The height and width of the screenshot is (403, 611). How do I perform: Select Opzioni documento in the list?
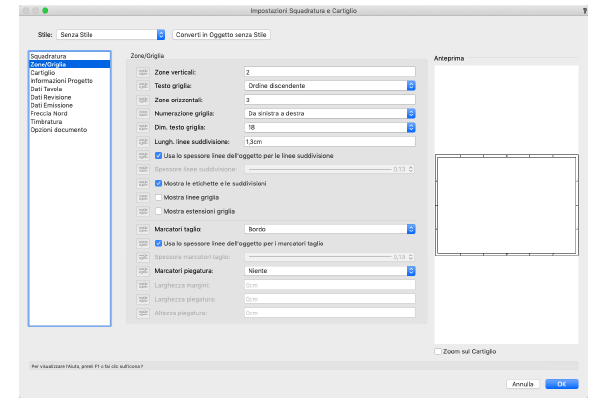[70, 130]
